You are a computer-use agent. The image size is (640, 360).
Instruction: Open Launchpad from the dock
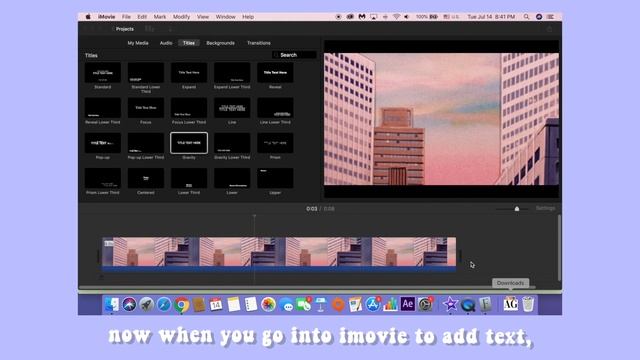(147, 304)
